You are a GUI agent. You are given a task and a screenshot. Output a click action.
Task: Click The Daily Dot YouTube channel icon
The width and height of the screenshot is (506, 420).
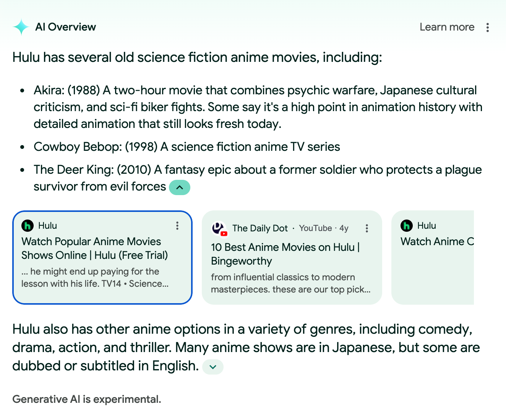219,229
